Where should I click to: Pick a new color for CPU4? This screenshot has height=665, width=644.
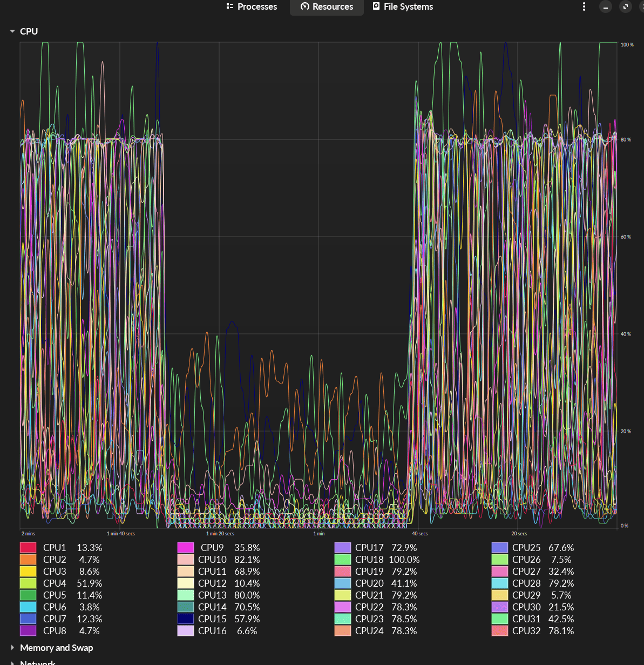[x=28, y=583]
